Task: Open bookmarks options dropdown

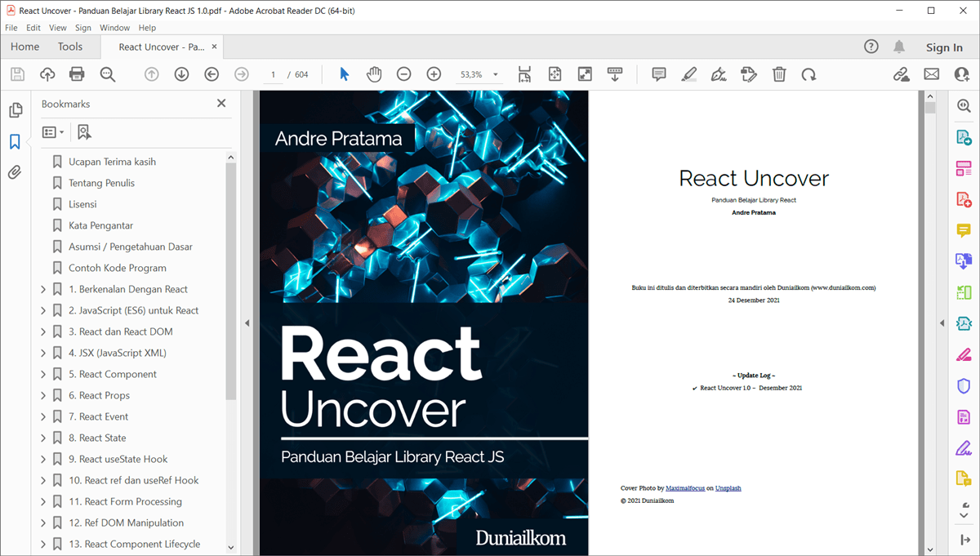Action: [53, 132]
